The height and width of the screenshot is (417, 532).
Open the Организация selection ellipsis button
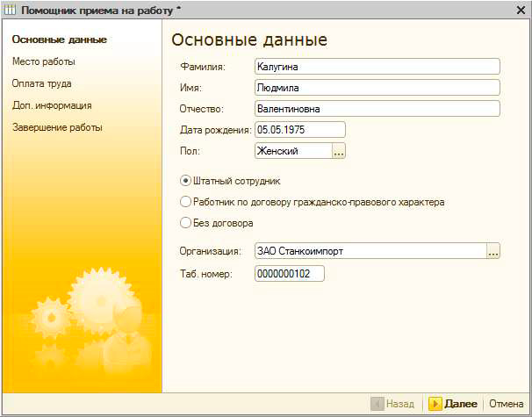pyautogui.click(x=493, y=252)
